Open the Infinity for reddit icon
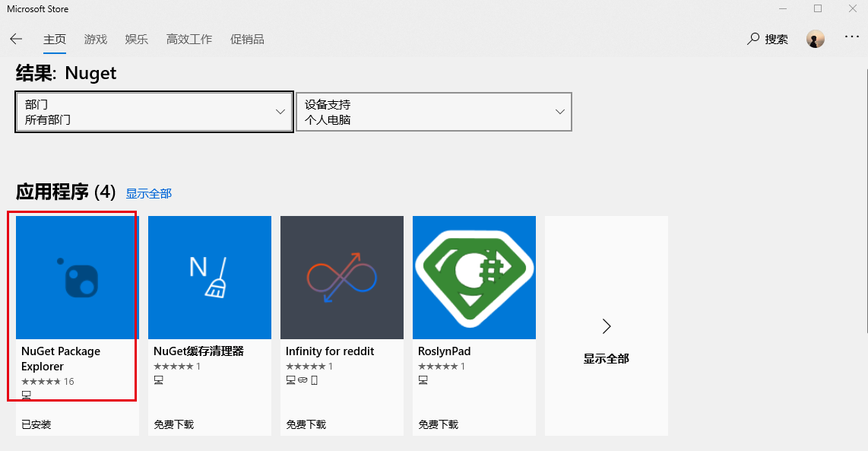868x451 pixels. click(341, 278)
